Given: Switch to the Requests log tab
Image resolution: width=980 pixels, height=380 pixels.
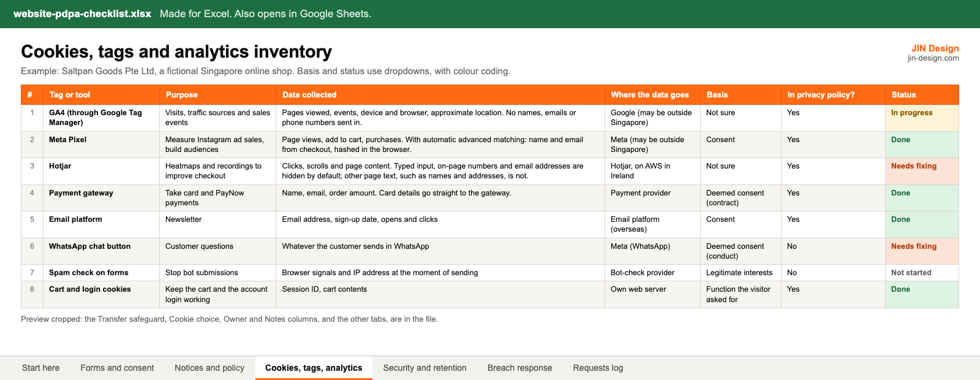Looking at the screenshot, I should [x=598, y=368].
